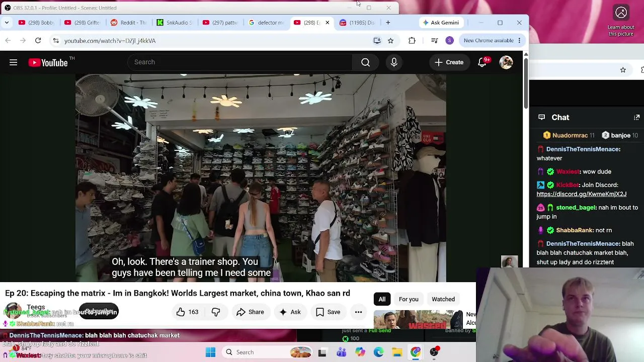This screenshot has width=644, height=362.
Task: Reload the YouTube page in Chrome
Action: [38, 40]
